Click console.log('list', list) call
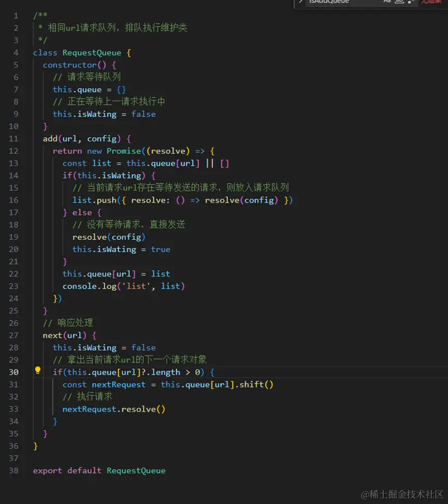 pyautogui.click(x=124, y=286)
